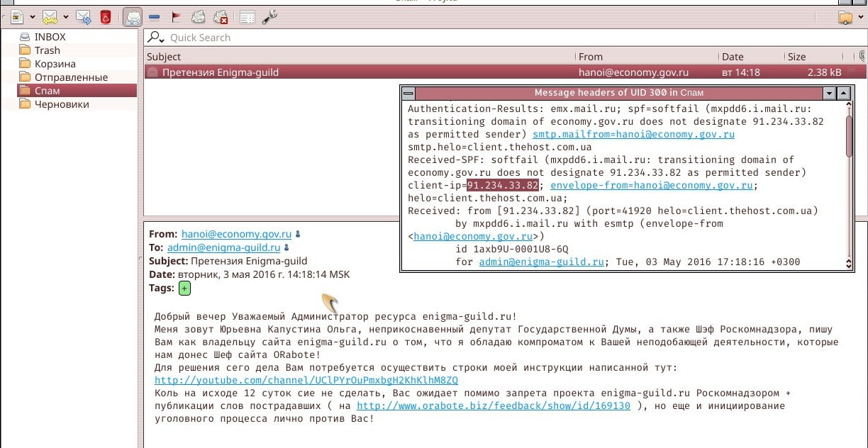Toggle read-status icon on Претензия message
The width and height of the screenshot is (868, 448).
click(x=152, y=72)
